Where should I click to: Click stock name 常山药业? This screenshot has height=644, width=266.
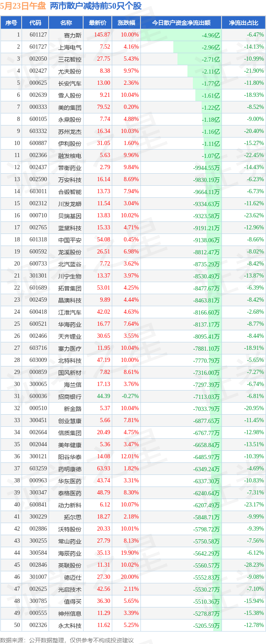(x=70, y=541)
